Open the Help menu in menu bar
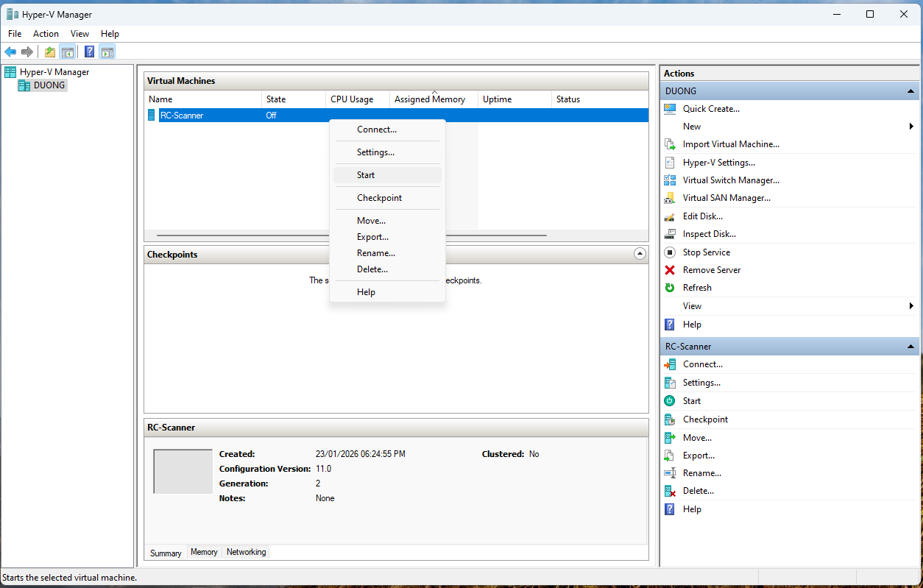Viewport: 923px width, 588px height. [110, 34]
